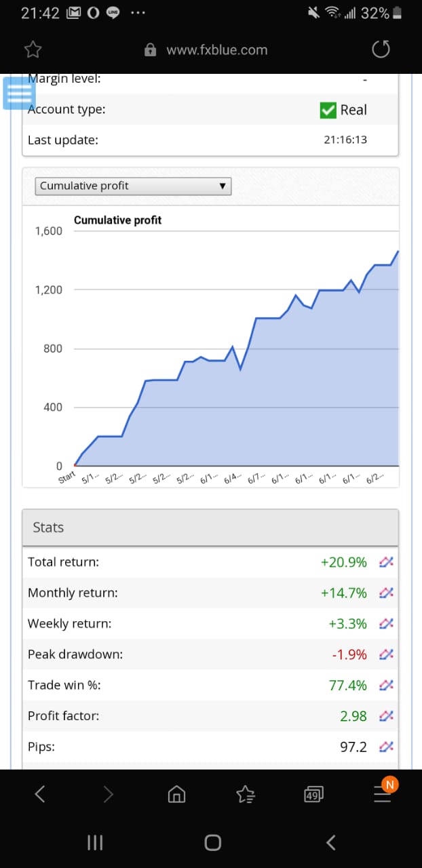The height and width of the screenshot is (868, 422).
Task: Open chart icon next to Peak drawdown
Action: coord(386,654)
